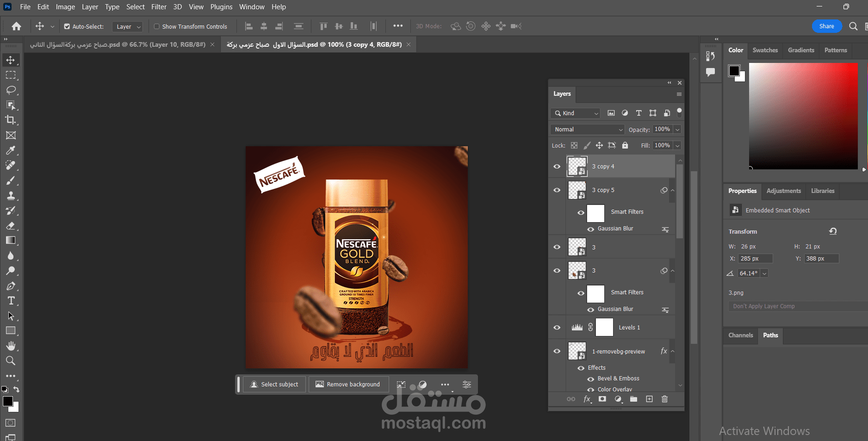Pick a color in the Color field

point(803,116)
